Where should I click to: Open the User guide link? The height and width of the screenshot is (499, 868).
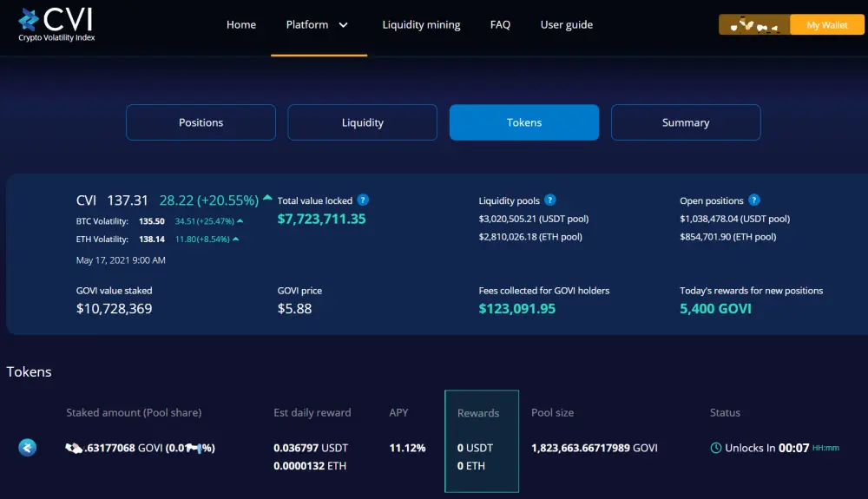click(566, 25)
